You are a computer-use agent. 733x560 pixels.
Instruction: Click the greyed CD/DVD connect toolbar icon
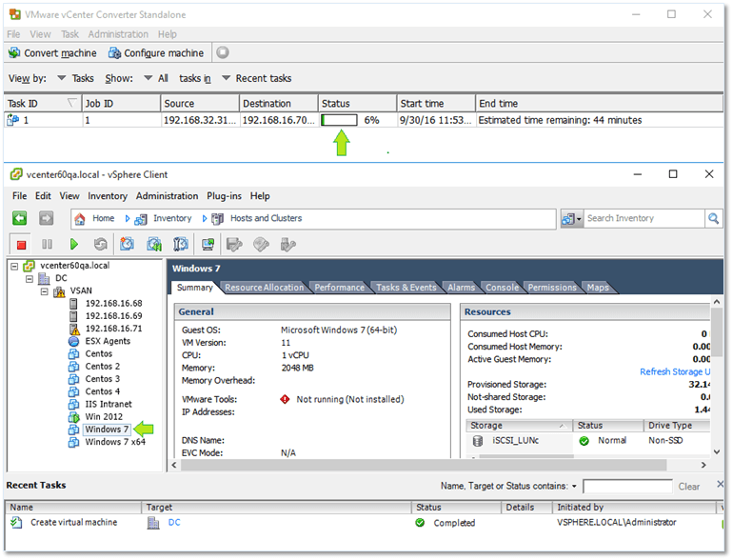coord(262,244)
